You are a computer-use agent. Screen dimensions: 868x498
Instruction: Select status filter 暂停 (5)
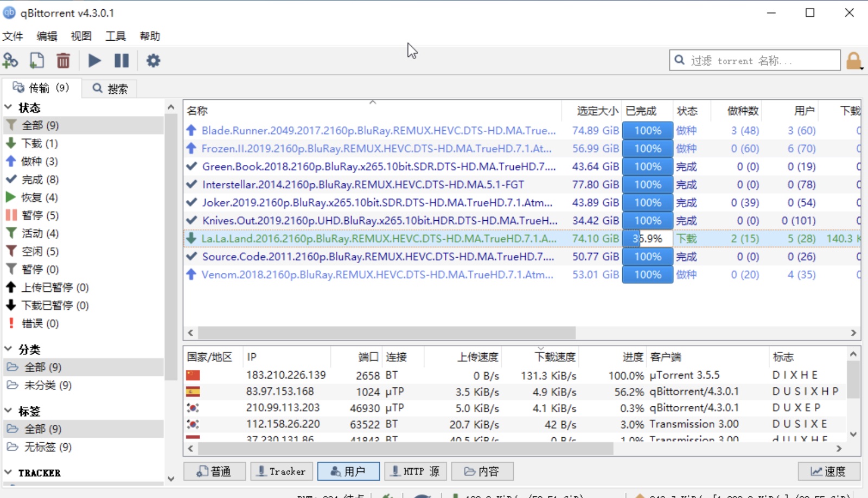[x=84, y=215]
